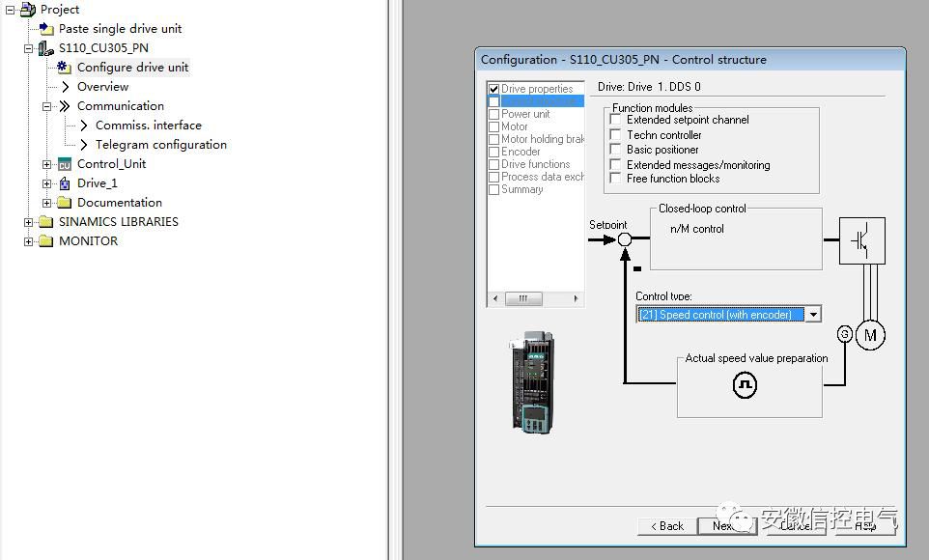Viewport: 929px width, 560px height.
Task: Click the S110 drive device picture
Action: [x=532, y=382]
